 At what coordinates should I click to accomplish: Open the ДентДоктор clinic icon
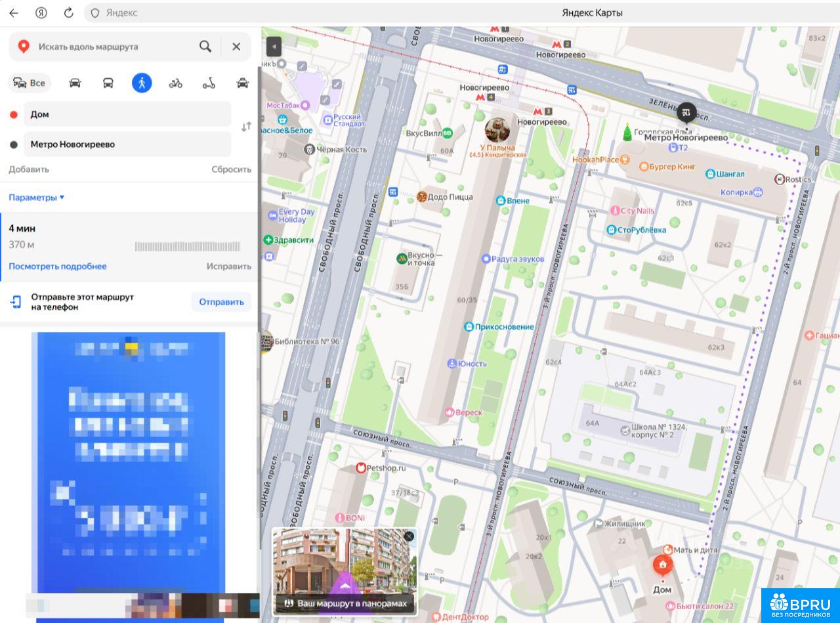pos(436,617)
